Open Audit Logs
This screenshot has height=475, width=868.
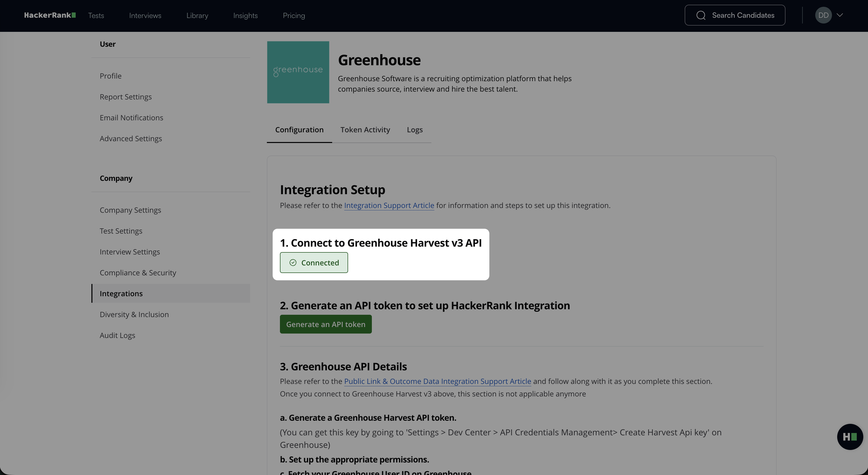pos(117,335)
